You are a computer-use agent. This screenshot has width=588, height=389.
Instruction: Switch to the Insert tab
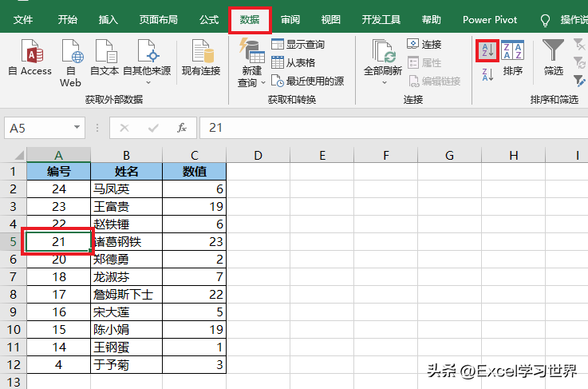(x=108, y=19)
